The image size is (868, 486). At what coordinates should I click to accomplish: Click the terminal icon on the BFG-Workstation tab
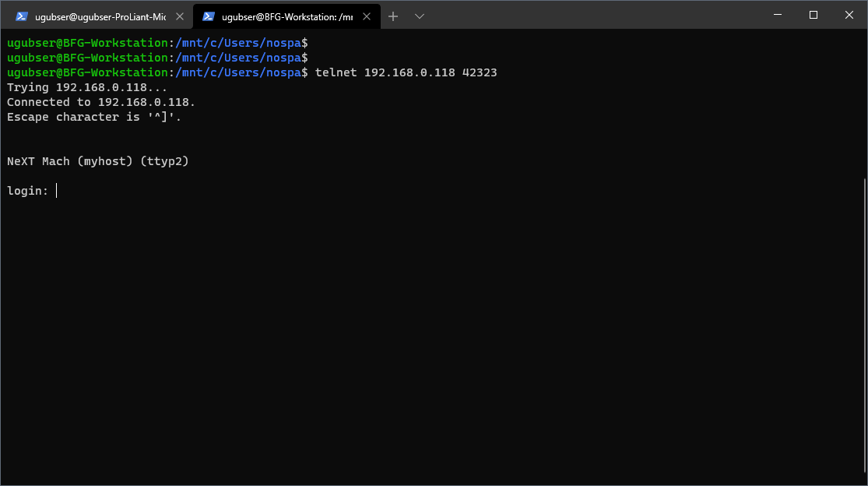[x=209, y=16]
